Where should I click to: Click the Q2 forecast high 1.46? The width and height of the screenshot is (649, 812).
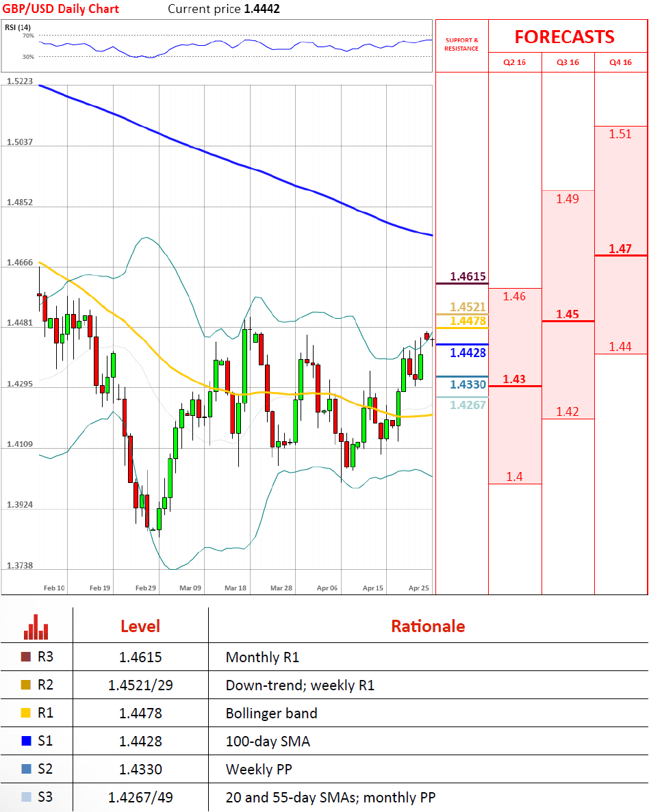tap(514, 296)
